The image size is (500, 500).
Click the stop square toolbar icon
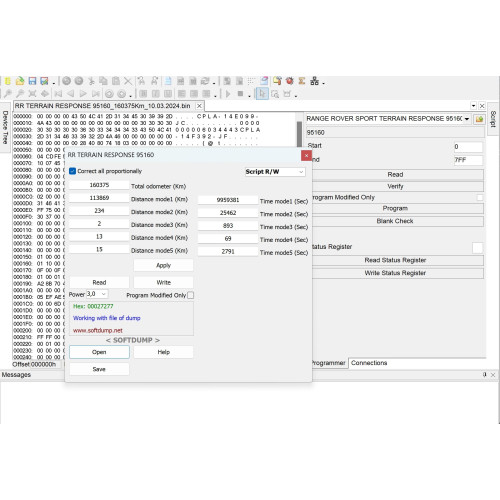(240, 94)
